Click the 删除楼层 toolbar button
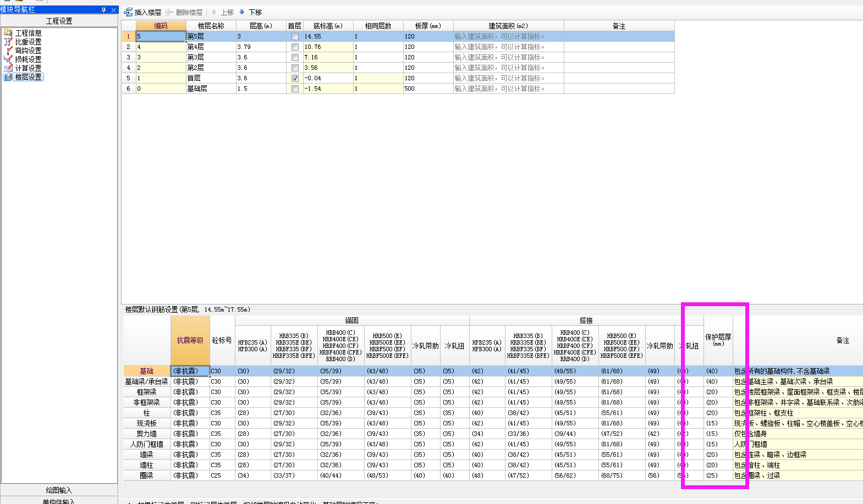 pyautogui.click(x=184, y=12)
